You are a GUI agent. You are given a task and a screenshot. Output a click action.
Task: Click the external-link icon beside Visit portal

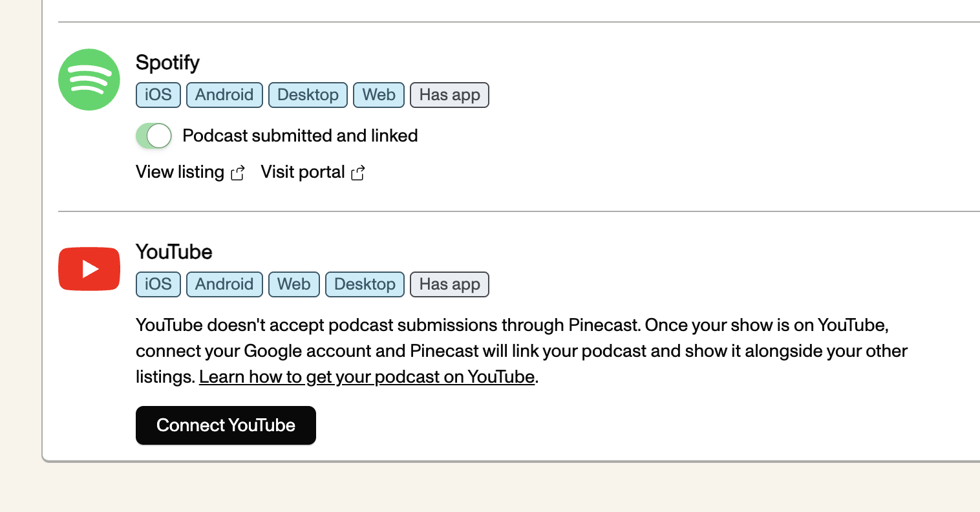358,173
